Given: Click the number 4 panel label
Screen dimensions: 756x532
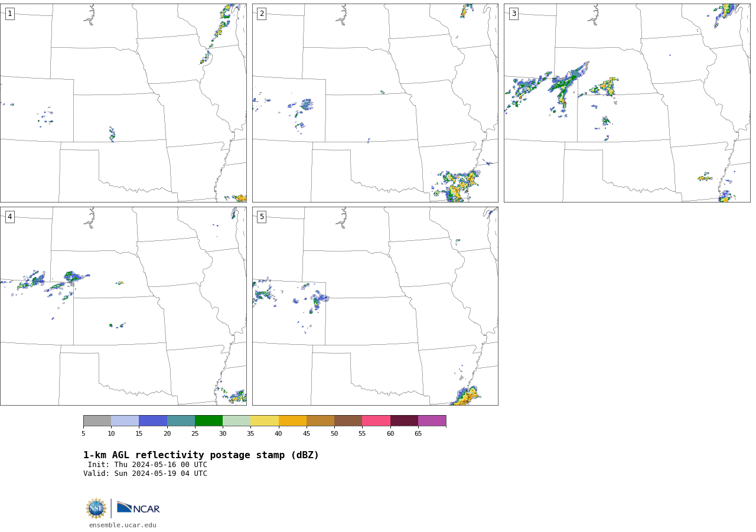Looking at the screenshot, I should [9, 217].
